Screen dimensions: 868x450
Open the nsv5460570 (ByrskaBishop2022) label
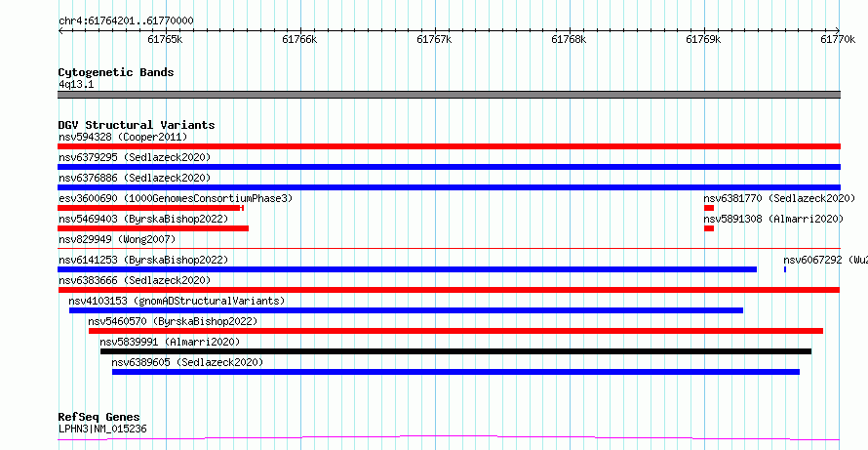coord(173,321)
